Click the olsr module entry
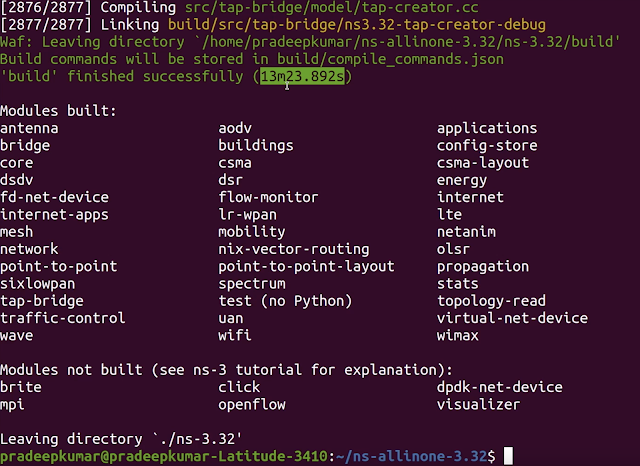 [453, 249]
